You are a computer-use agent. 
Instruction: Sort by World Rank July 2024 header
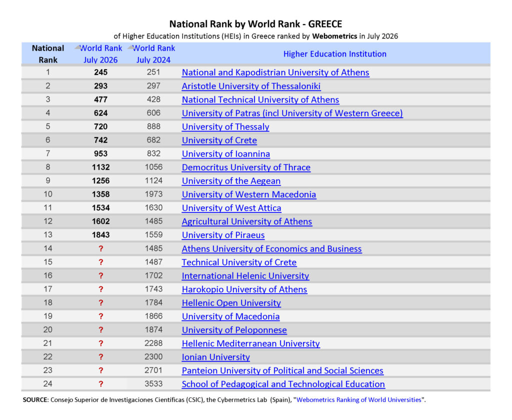pos(154,54)
